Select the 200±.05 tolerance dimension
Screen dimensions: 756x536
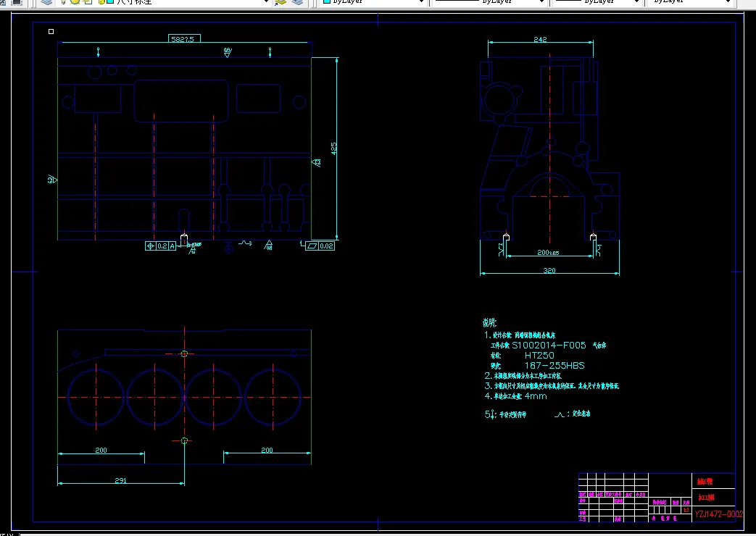click(548, 253)
